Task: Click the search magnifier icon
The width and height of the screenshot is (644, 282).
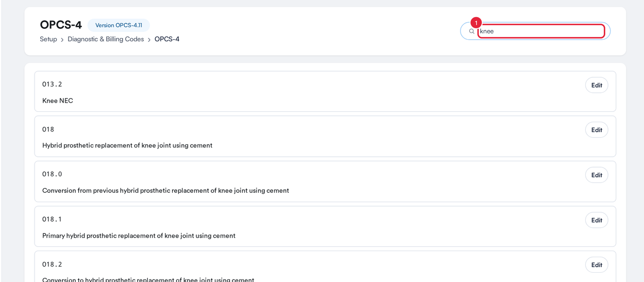Action: (471, 31)
